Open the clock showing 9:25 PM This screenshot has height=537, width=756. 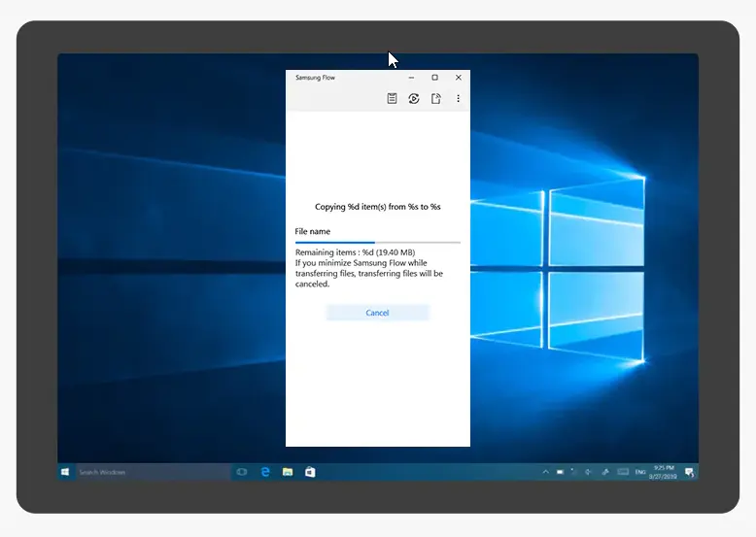pyautogui.click(x=663, y=472)
